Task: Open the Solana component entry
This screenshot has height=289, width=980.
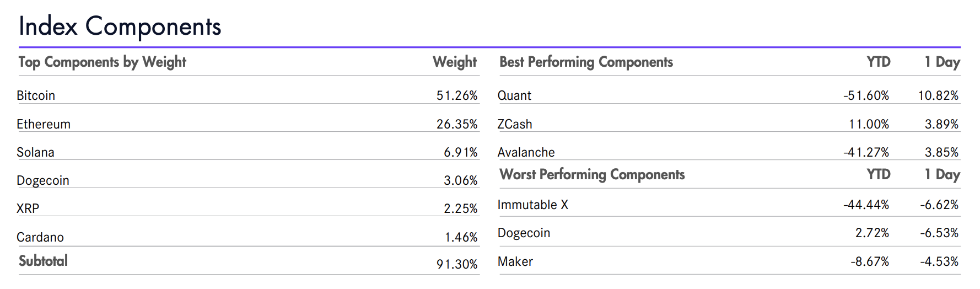Action: 35,152
